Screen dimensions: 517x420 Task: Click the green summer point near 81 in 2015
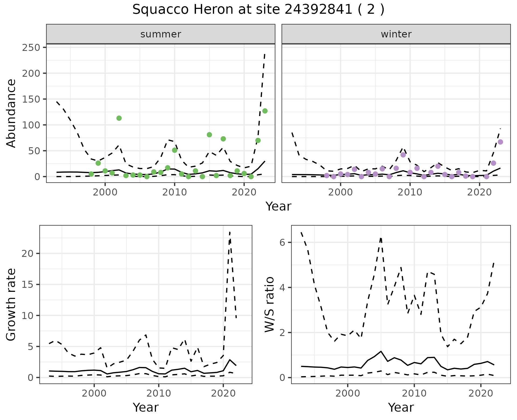pyautogui.click(x=209, y=135)
